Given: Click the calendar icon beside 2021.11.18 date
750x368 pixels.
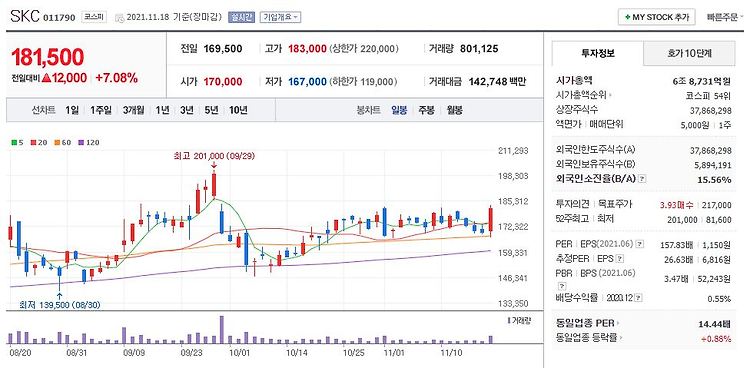Looking at the screenshot, I should pos(119,18).
